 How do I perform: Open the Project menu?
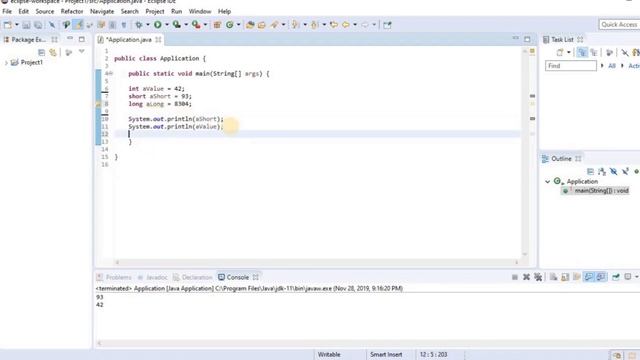pyautogui.click(x=155, y=11)
